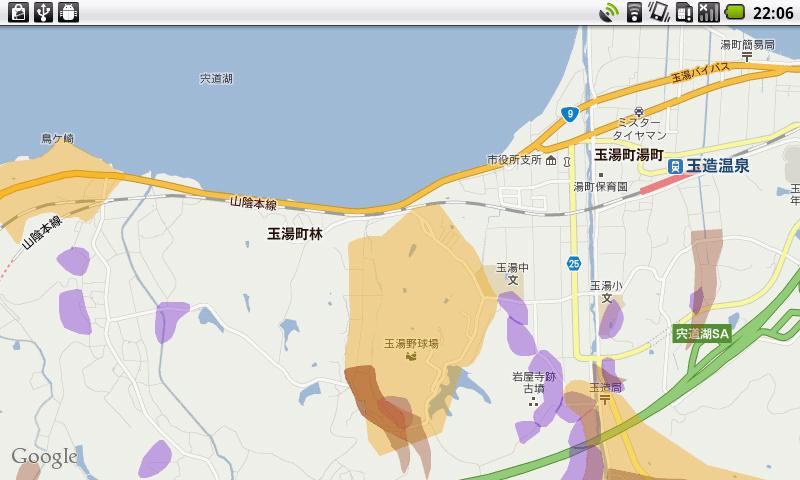The height and width of the screenshot is (480, 800).
Task: Tap the 玉湯中 school symbol
Action: (x=513, y=280)
